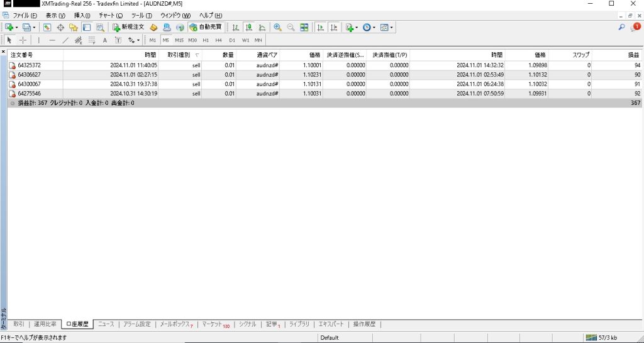Click the 新規注文 (New Order) button
The image size is (644, 343).
[128, 27]
